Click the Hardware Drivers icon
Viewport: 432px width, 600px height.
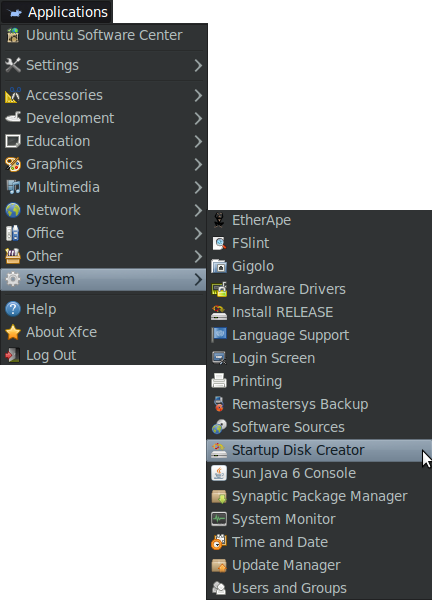(x=219, y=289)
